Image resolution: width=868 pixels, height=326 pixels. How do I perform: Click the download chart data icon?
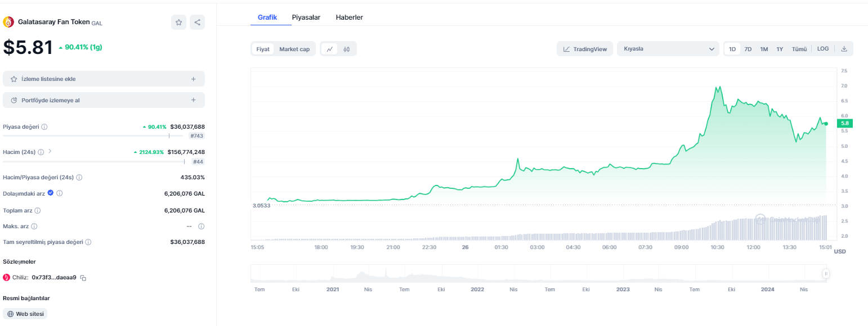click(x=844, y=49)
